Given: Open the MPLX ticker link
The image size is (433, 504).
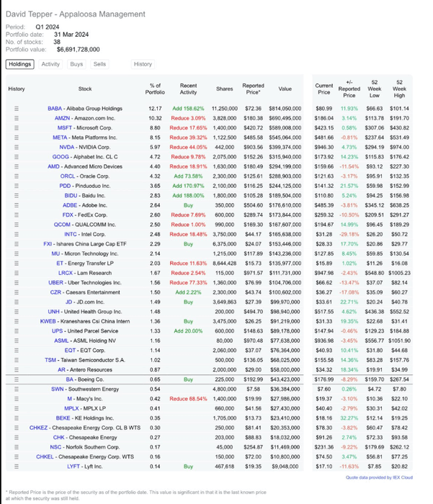Looking at the screenshot, I should [71, 408].
